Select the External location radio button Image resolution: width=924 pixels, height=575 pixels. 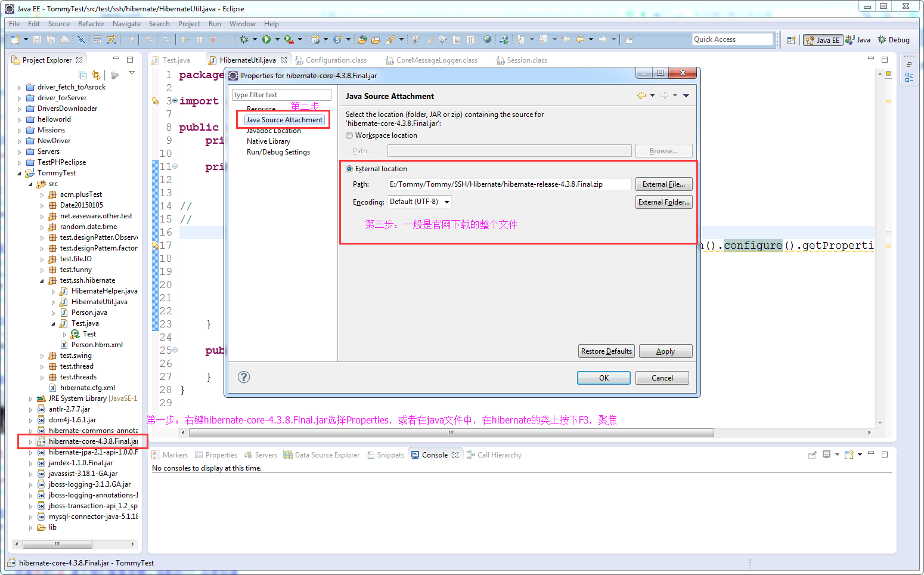click(x=349, y=169)
